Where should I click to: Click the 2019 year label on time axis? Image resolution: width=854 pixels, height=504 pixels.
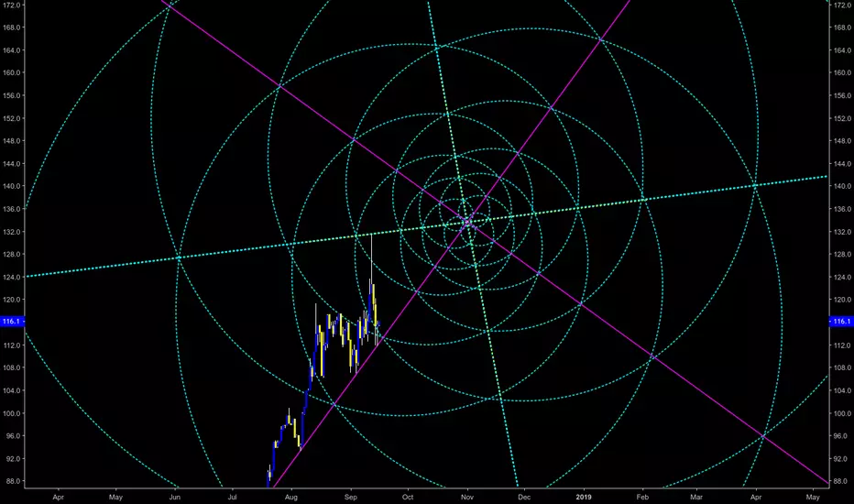tap(584, 497)
